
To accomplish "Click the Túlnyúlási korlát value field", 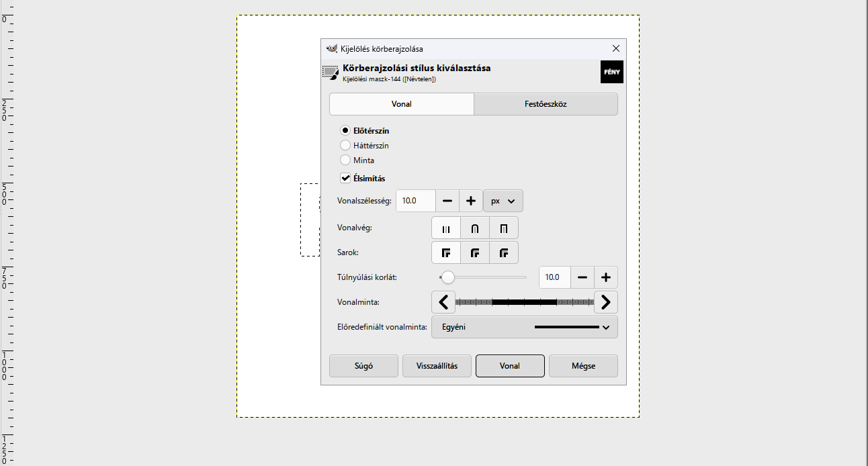I will click(x=555, y=277).
